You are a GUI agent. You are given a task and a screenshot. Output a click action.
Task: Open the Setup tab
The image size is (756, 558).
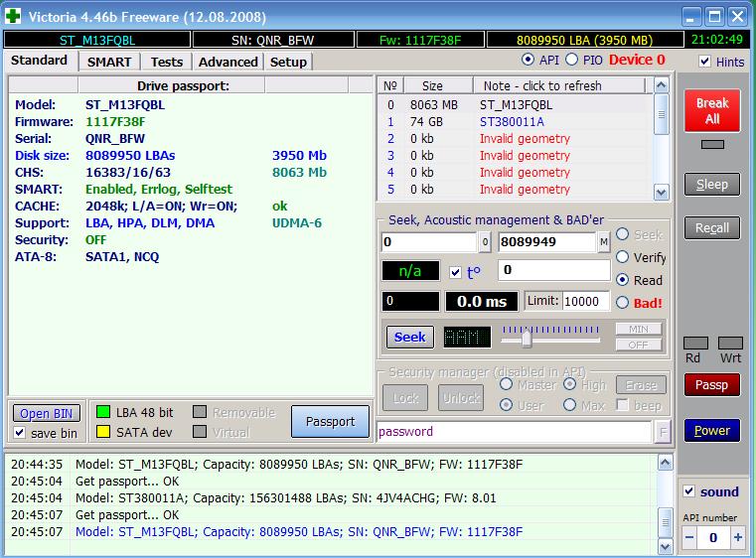[x=288, y=62]
